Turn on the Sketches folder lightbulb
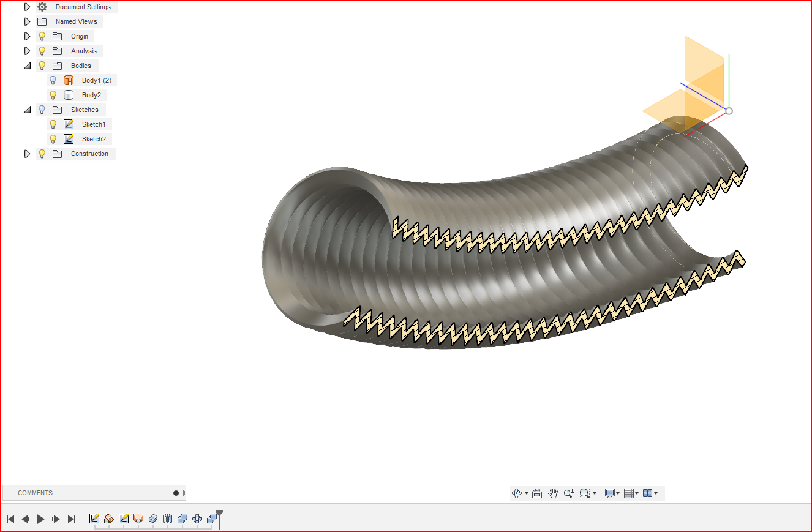812x532 pixels. click(x=42, y=110)
